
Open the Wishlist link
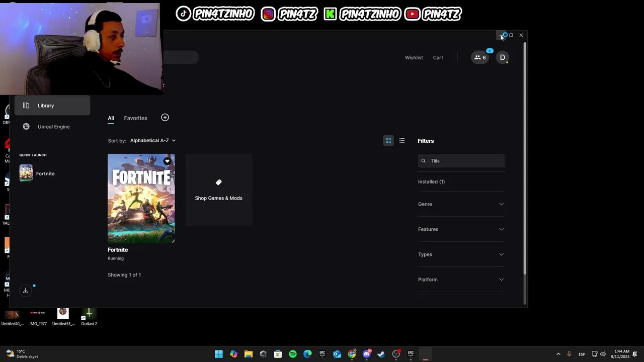coord(414,58)
